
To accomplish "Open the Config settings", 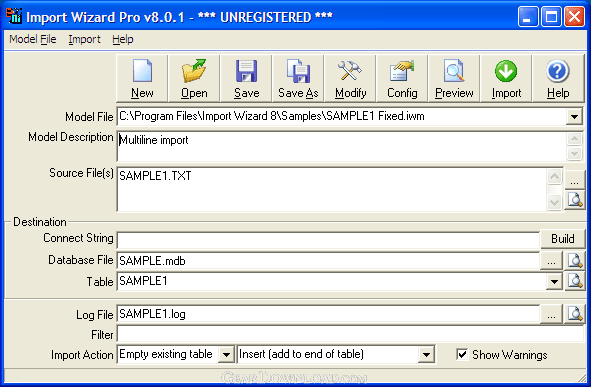I will 402,78.
